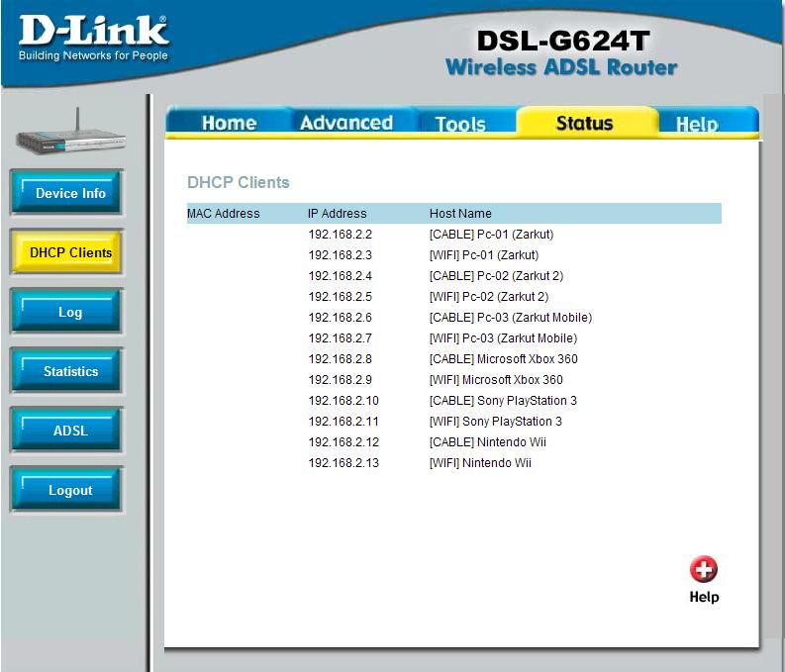The height and width of the screenshot is (672, 785).
Task: Click host [WIFI] Pc-01 (Zarkut)
Action: point(484,255)
